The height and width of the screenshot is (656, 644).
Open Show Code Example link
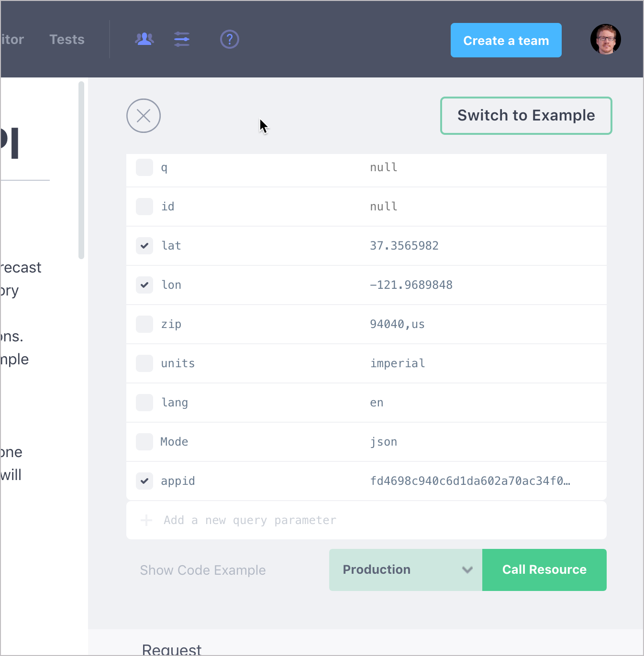(203, 570)
